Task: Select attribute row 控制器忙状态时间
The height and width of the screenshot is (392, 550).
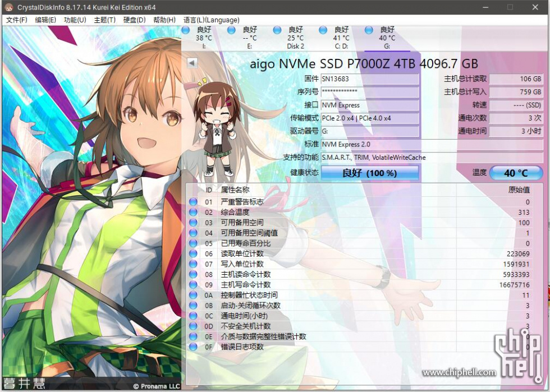Action: click(x=360, y=295)
